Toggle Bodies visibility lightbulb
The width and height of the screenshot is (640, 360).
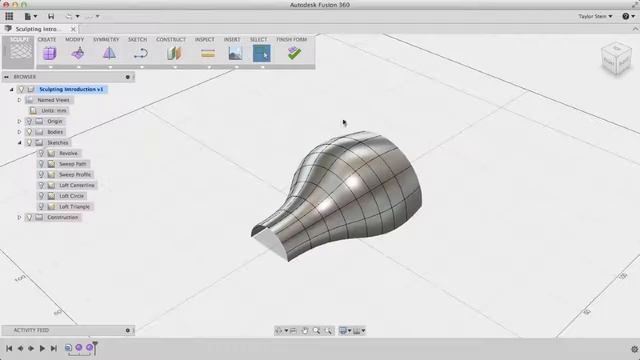[29, 132]
